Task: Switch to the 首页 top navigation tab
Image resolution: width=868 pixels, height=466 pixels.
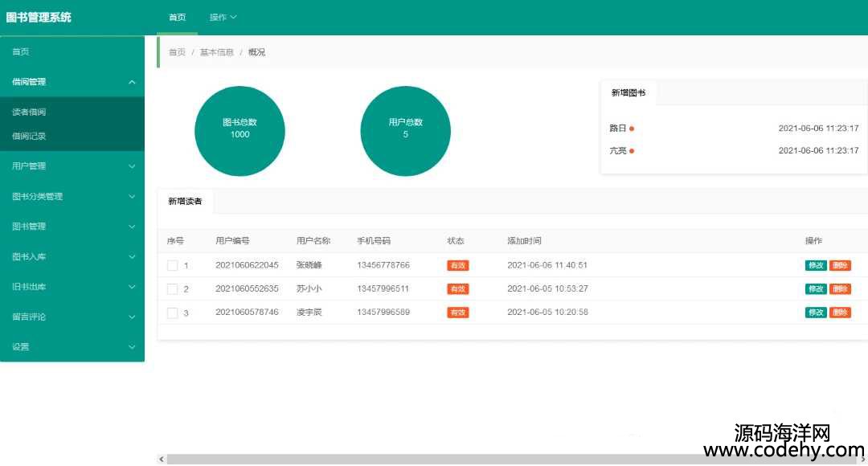Action: click(x=177, y=18)
